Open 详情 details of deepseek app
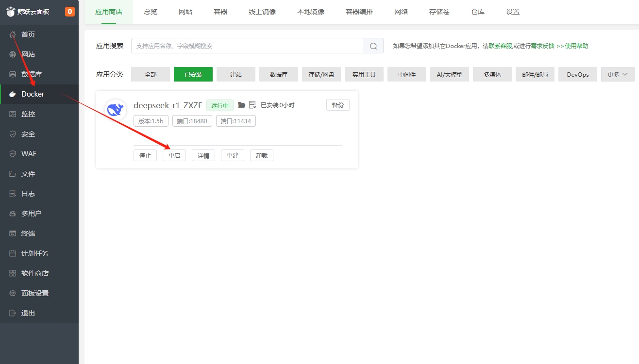 coord(203,155)
